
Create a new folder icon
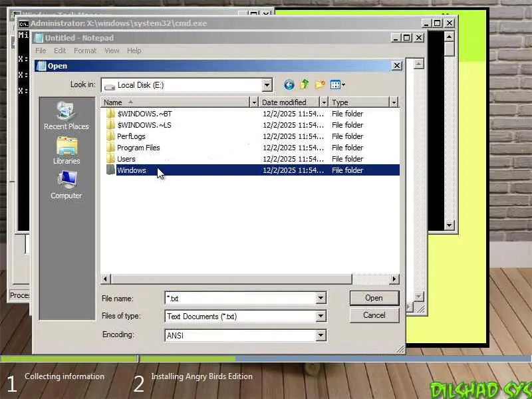[x=320, y=84]
